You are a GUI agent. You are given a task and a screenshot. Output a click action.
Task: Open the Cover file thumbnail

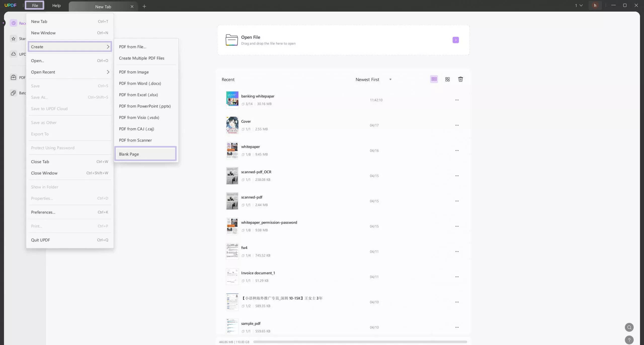tap(232, 125)
